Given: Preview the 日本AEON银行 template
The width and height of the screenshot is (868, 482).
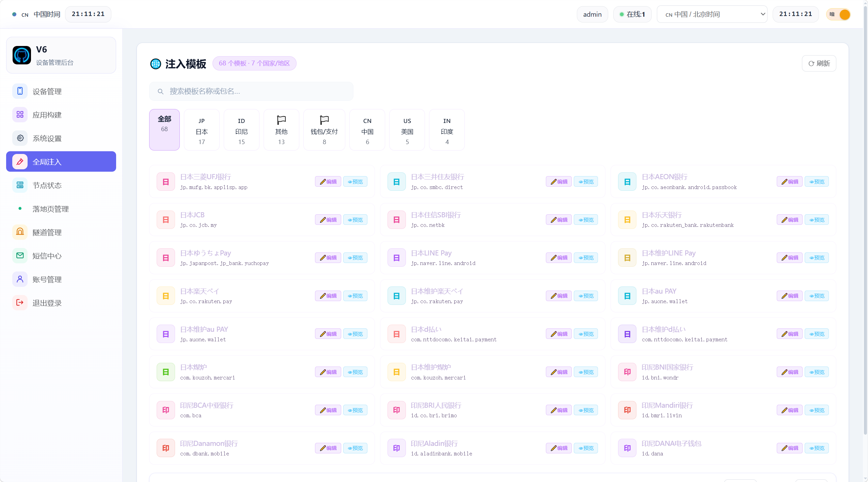Looking at the screenshot, I should point(817,182).
